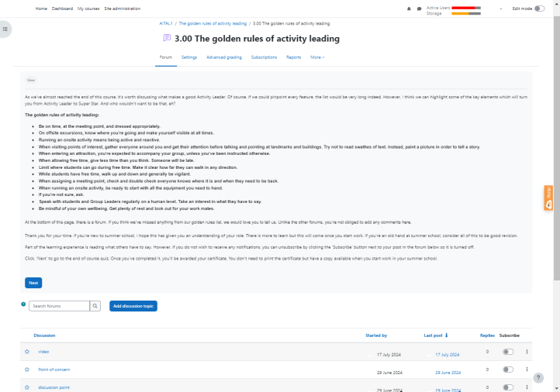The height and width of the screenshot is (392, 560).
Task: Click the Search forums input field
Action: click(x=60, y=306)
